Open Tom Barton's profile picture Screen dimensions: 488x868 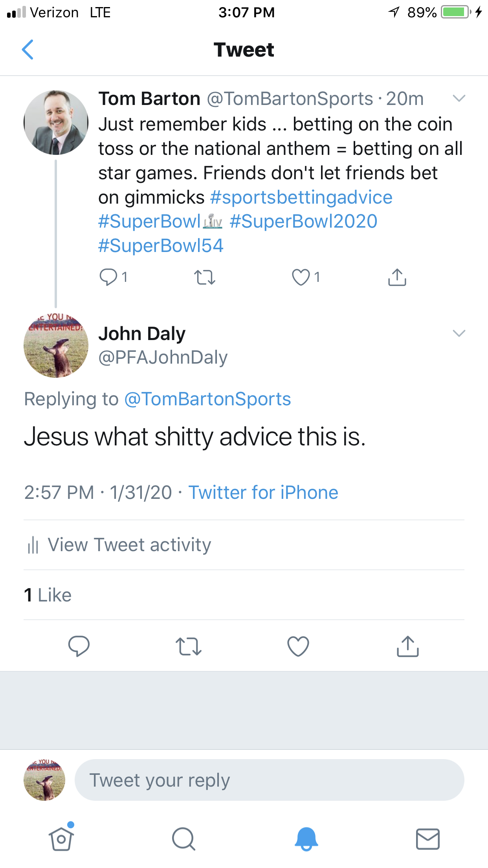(x=56, y=122)
